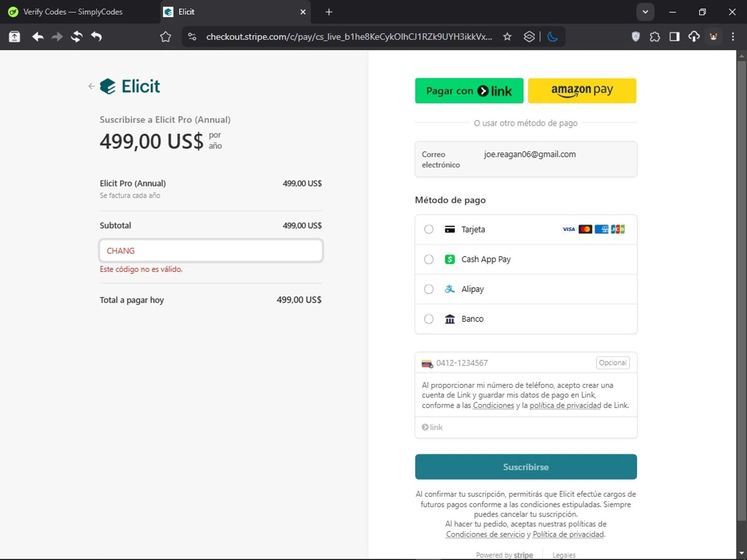Image resolution: width=747 pixels, height=560 pixels.
Task: Click the American Express logo
Action: click(602, 229)
